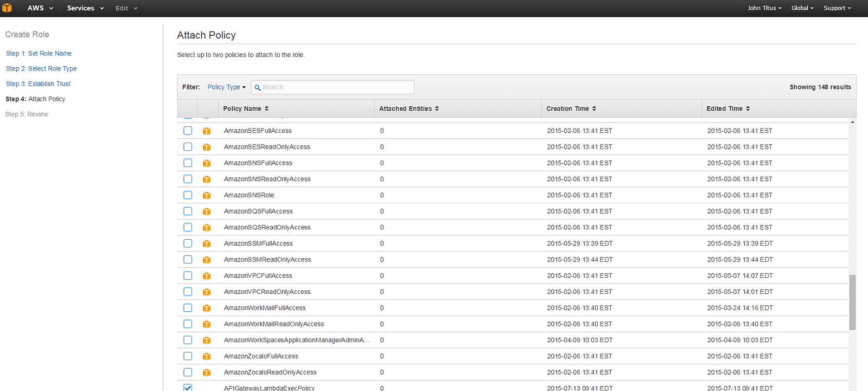The height and width of the screenshot is (391, 868).
Task: Click the policy icon beside AmazonVPCReadOnlyAccess
Action: point(207,292)
